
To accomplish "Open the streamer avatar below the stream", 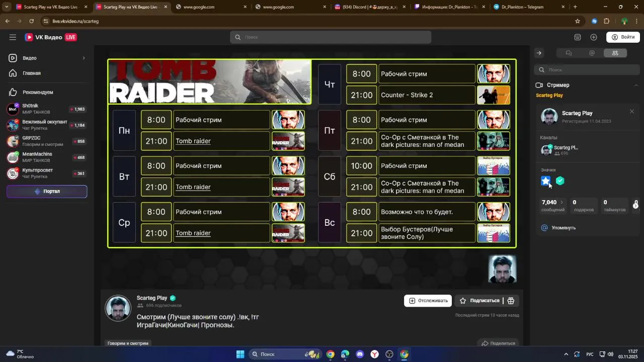I will pos(118,308).
